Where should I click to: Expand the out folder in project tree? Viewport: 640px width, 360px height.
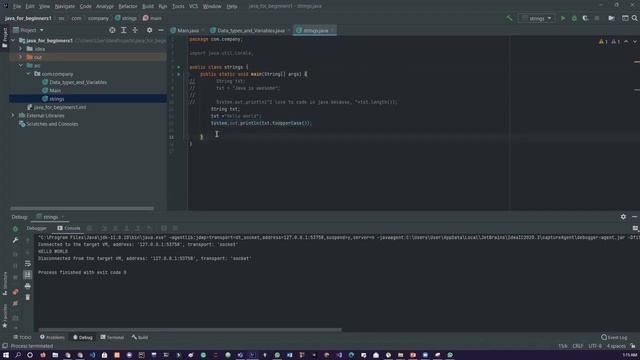click(x=20, y=57)
